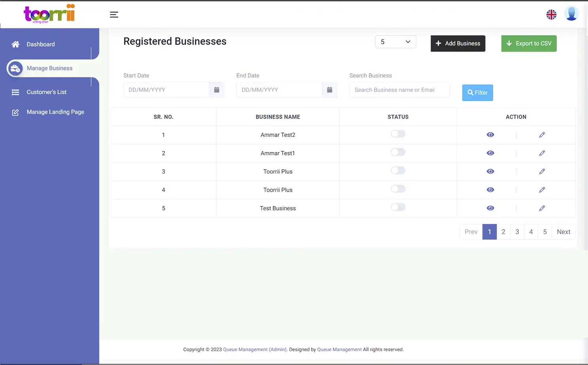The height and width of the screenshot is (365, 588).
Task: Select the Customer's List icon
Action: [15, 92]
